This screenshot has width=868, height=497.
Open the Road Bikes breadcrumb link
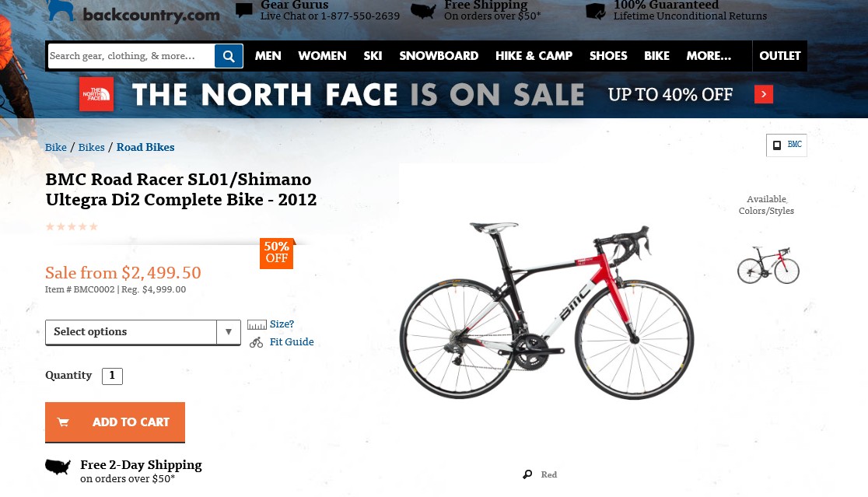(145, 147)
